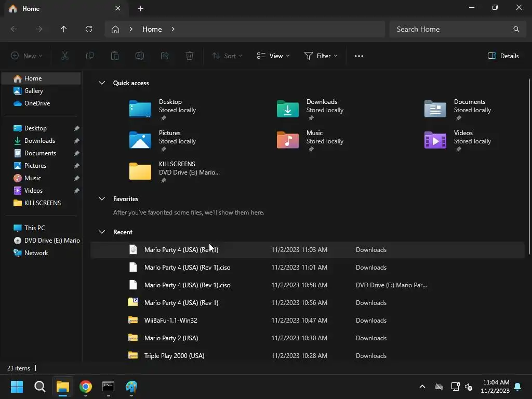532x399 pixels.
Task: Select WiiBaFu-1.1-Win32 in Recent list
Action: click(x=308, y=320)
